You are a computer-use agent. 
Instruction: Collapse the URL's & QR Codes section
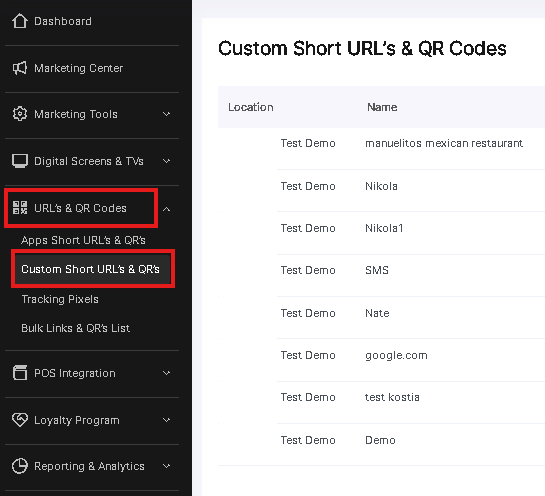pos(167,209)
